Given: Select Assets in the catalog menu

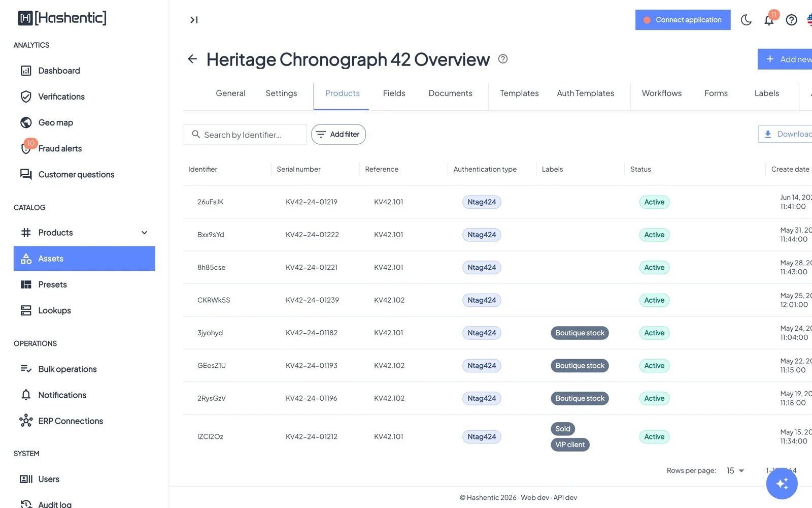Looking at the screenshot, I should (84, 259).
